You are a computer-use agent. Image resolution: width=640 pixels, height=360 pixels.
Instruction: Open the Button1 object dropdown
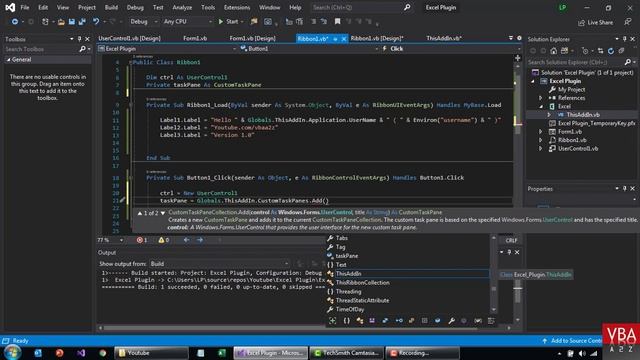309,49
